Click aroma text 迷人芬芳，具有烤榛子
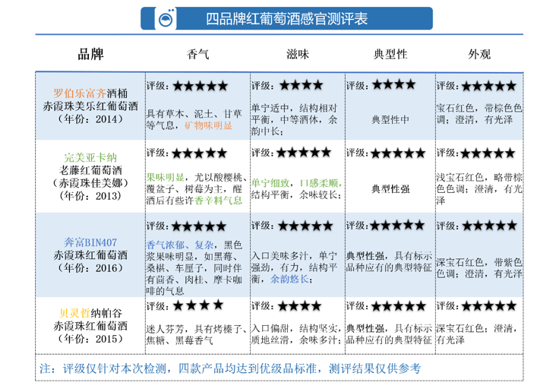Viewport: 559px width, 392px height. point(196,329)
